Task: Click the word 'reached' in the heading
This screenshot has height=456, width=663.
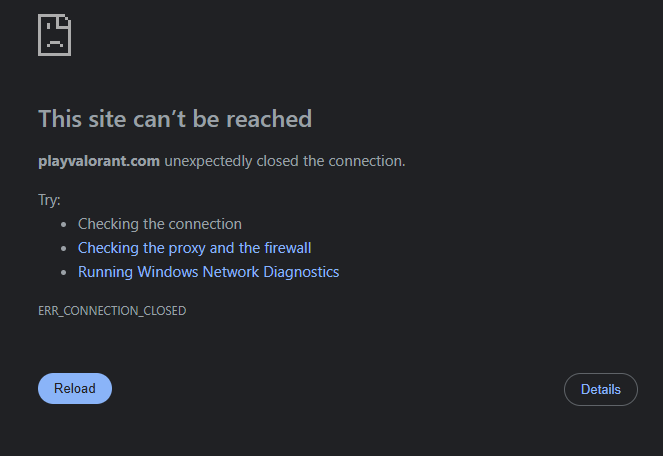Action: click(x=269, y=118)
